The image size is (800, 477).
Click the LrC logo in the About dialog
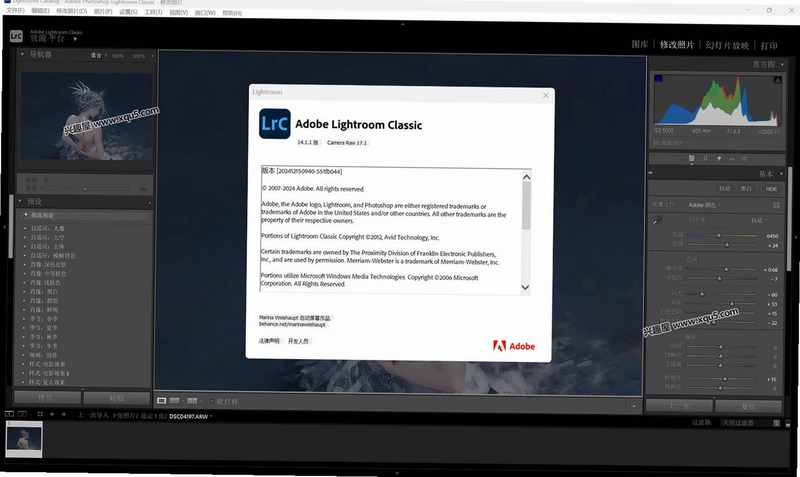(274, 123)
